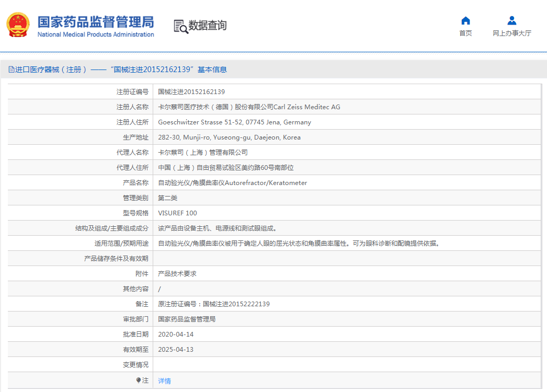Click 卡尔蔡司（上海）管理有限公司 agent name
Viewport: 547px width, 392px height.
pos(203,153)
